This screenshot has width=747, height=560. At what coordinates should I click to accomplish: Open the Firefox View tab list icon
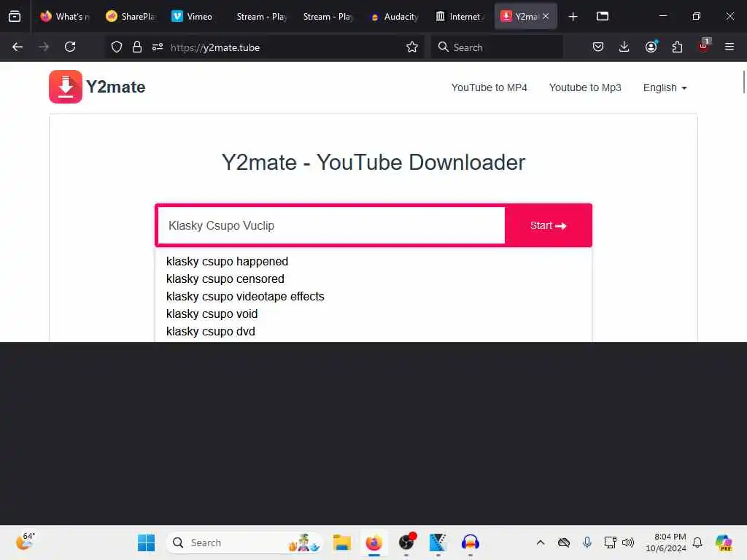15,17
